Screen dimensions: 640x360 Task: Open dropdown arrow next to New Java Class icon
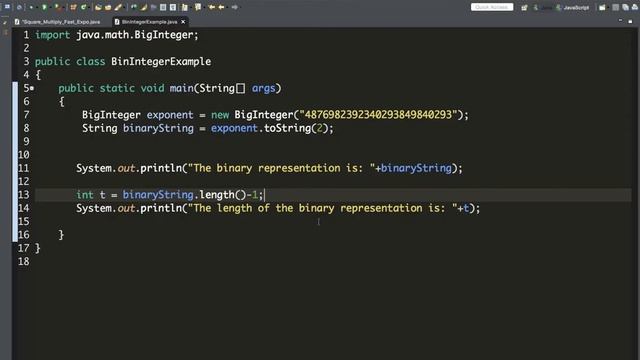pos(89,7)
